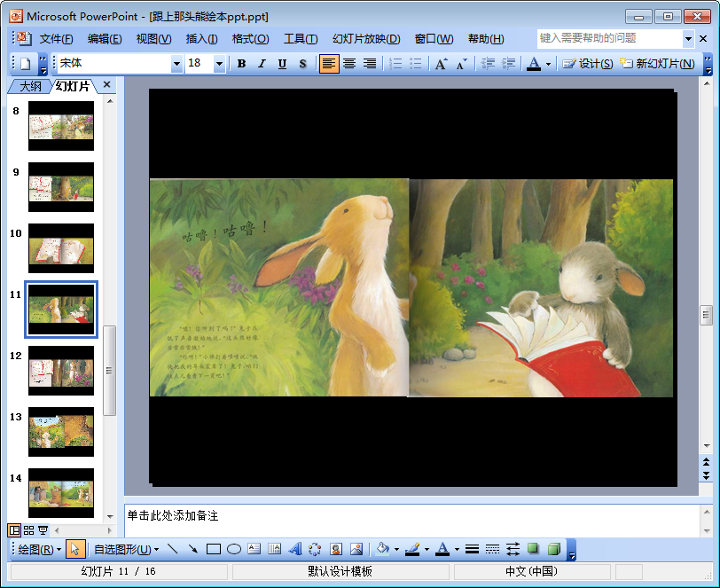Increase font size with the large A icon
Screen dimensions: 720x588
442,63
